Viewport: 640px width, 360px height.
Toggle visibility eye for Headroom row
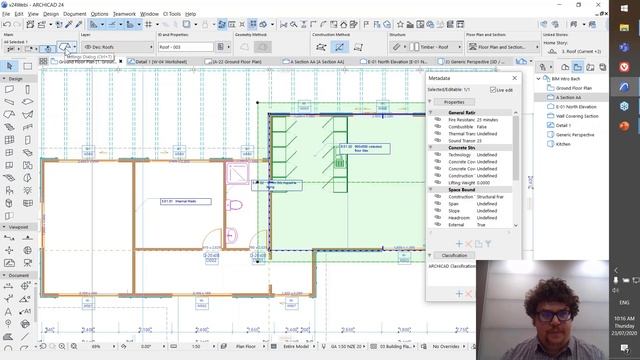[438, 218]
